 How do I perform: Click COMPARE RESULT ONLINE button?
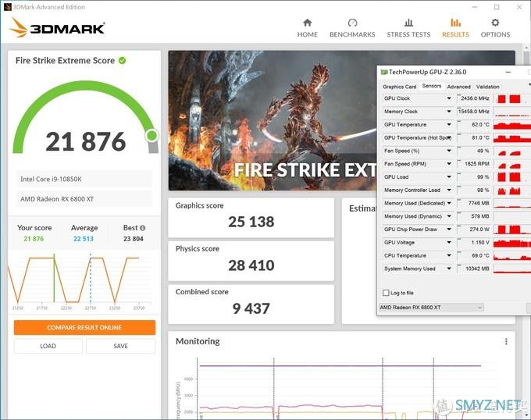pyautogui.click(x=84, y=328)
